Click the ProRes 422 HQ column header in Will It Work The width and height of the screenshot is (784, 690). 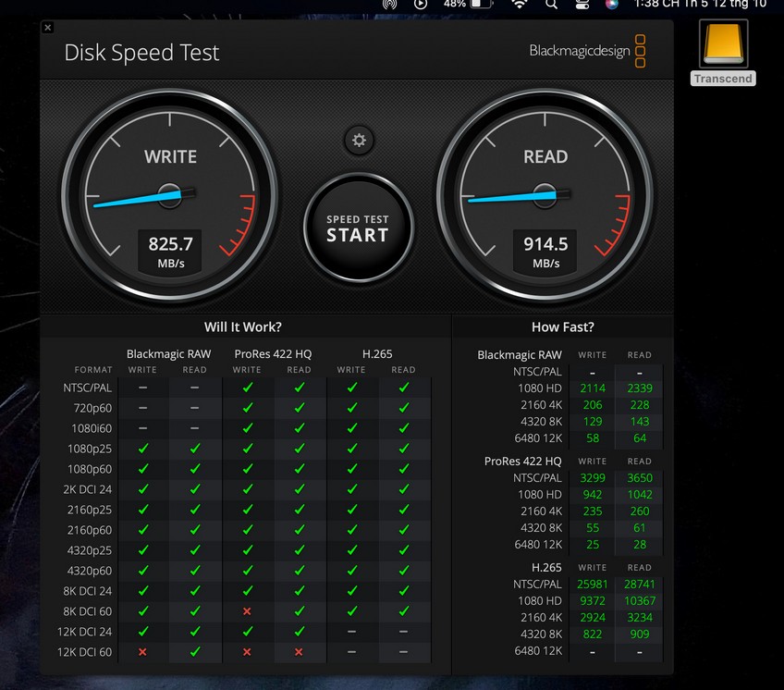(x=273, y=354)
